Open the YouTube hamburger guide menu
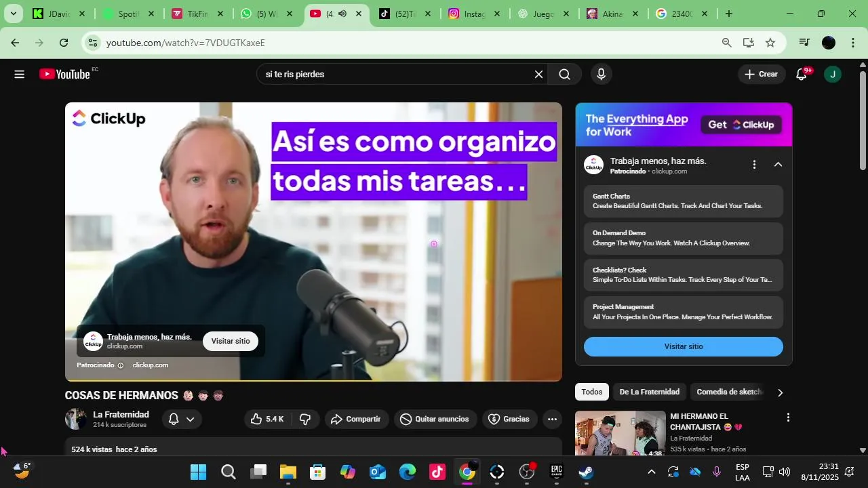868x488 pixels. click(x=19, y=75)
